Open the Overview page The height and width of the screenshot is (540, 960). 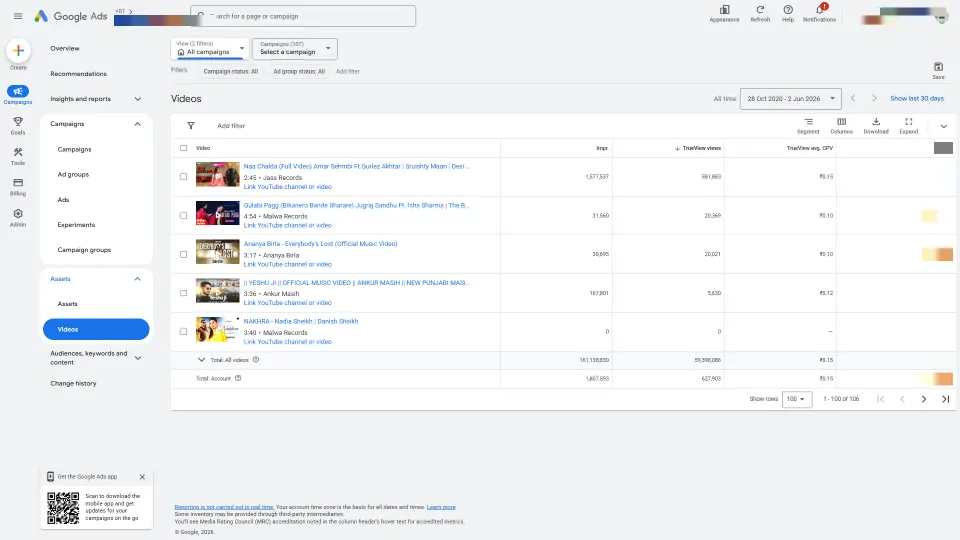tap(65, 48)
